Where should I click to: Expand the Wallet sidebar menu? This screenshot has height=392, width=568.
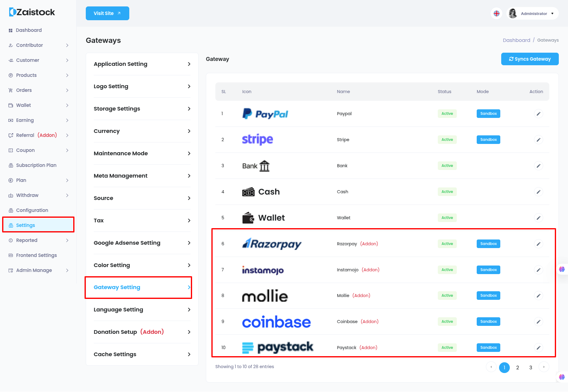pyautogui.click(x=38, y=105)
